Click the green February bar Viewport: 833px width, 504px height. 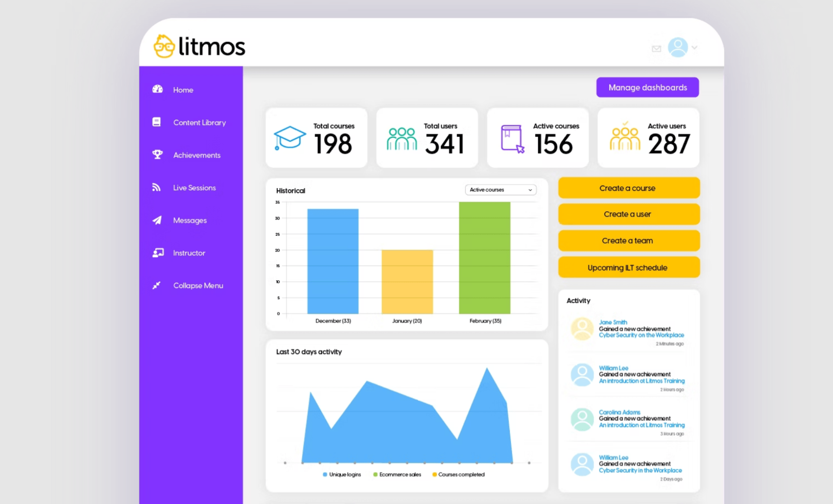pos(485,258)
